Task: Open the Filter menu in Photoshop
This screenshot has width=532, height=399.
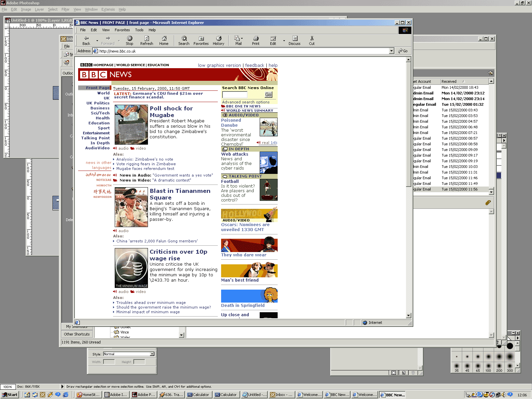Action: 66,9
